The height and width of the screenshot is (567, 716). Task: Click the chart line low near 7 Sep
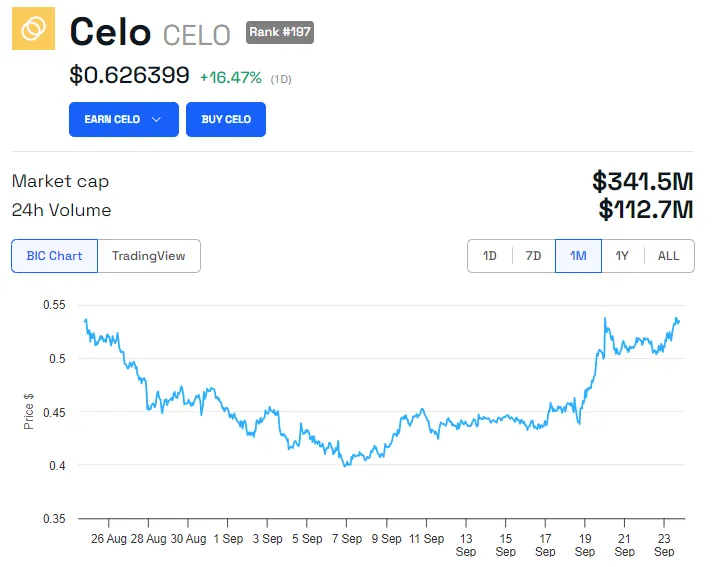click(346, 465)
